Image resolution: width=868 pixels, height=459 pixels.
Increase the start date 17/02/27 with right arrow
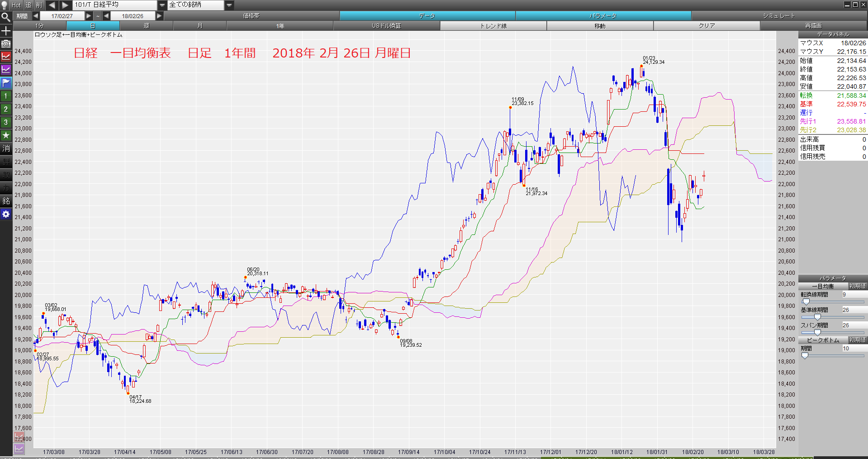tap(89, 16)
